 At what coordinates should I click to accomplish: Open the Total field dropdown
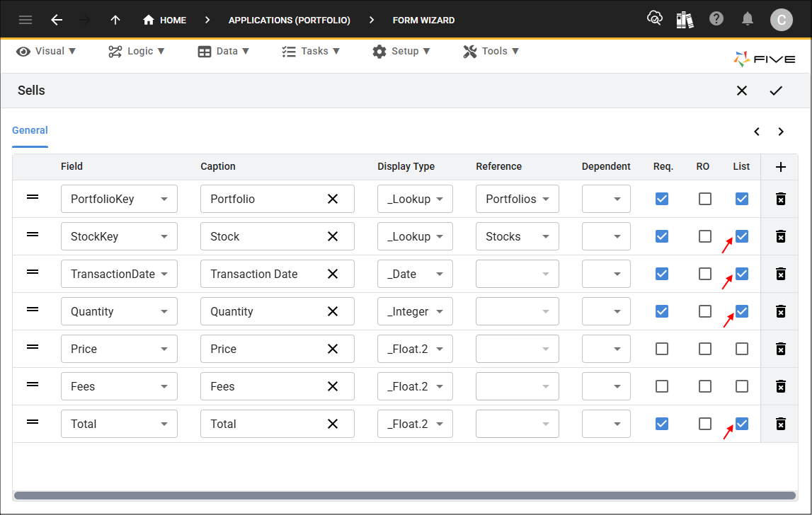[x=119, y=424]
